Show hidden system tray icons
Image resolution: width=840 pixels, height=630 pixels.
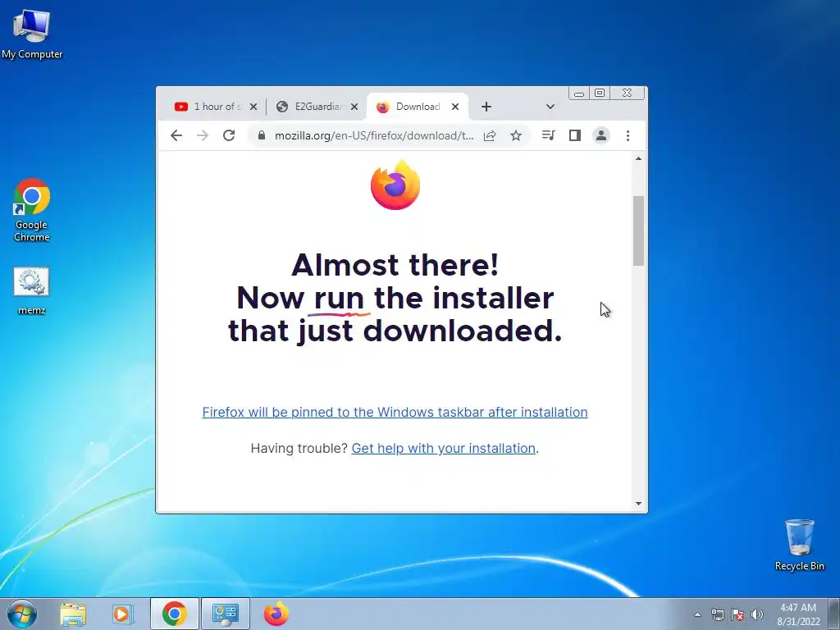(697, 614)
